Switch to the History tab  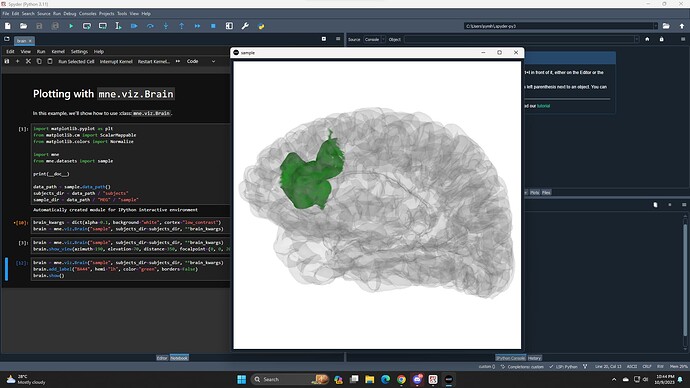pos(535,358)
